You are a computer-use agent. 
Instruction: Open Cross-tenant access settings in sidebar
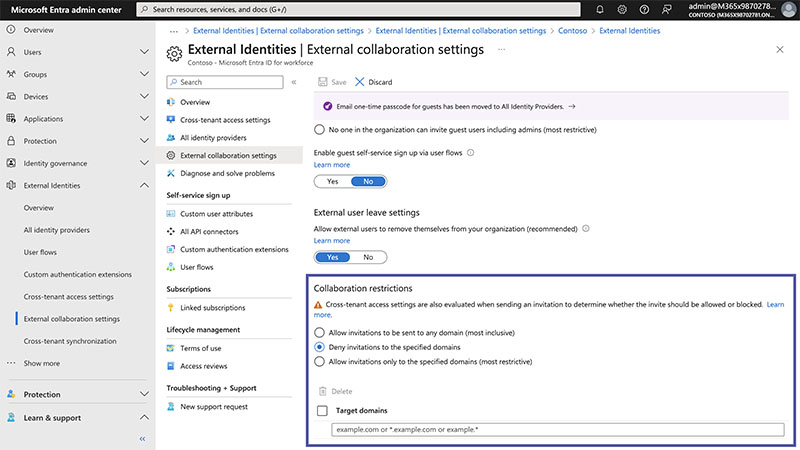[x=69, y=296]
